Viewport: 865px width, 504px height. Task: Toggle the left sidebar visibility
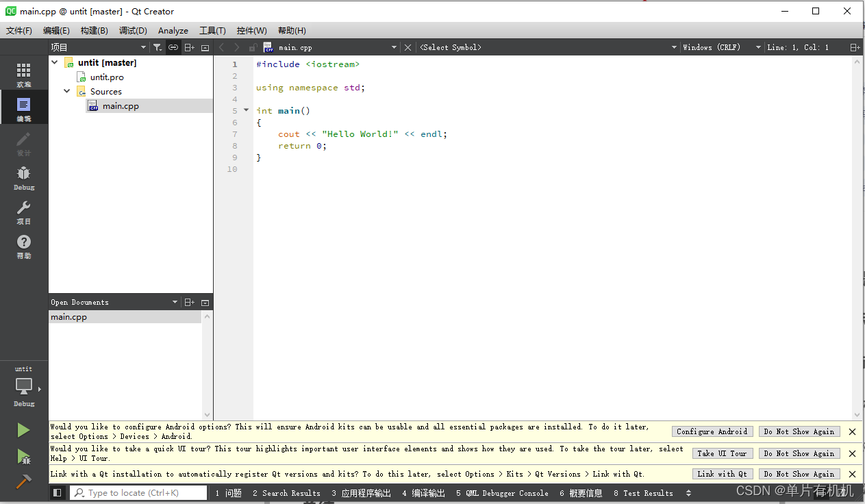[58, 492]
